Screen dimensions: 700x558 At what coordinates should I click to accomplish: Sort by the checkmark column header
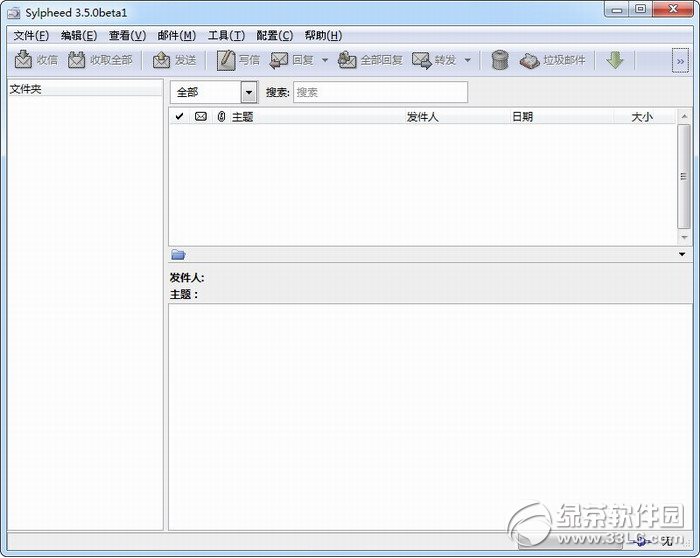click(179, 117)
